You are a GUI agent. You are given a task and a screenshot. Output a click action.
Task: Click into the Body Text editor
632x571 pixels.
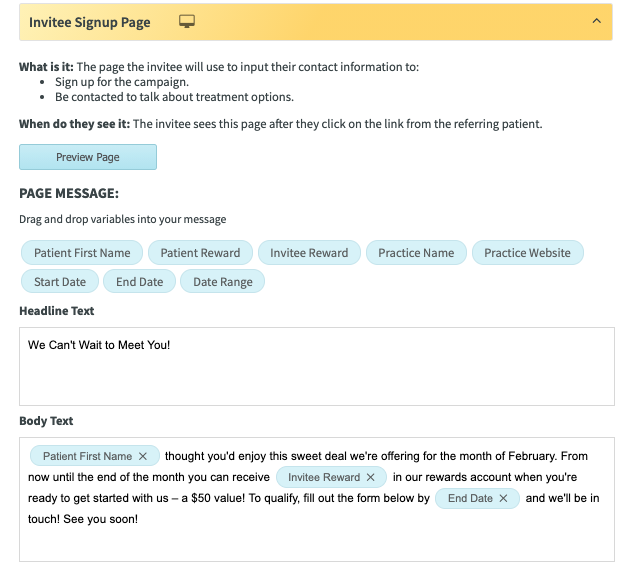click(317, 499)
